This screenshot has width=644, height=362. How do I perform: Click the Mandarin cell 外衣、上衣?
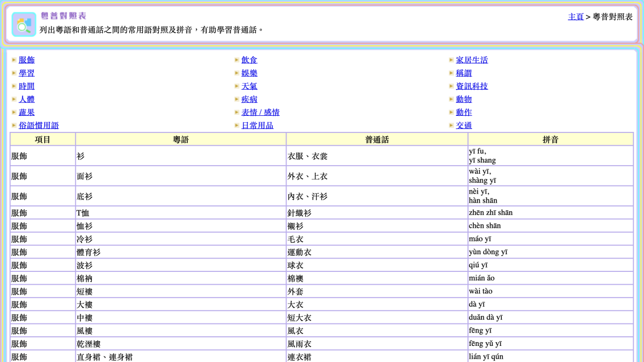point(377,176)
